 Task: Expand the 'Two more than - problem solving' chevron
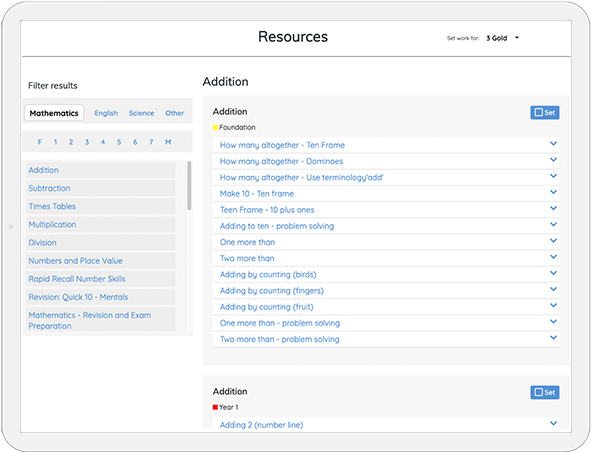553,338
